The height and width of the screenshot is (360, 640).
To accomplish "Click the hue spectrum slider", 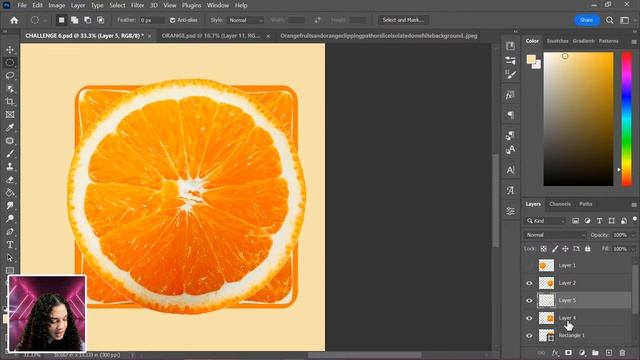I will point(627,119).
